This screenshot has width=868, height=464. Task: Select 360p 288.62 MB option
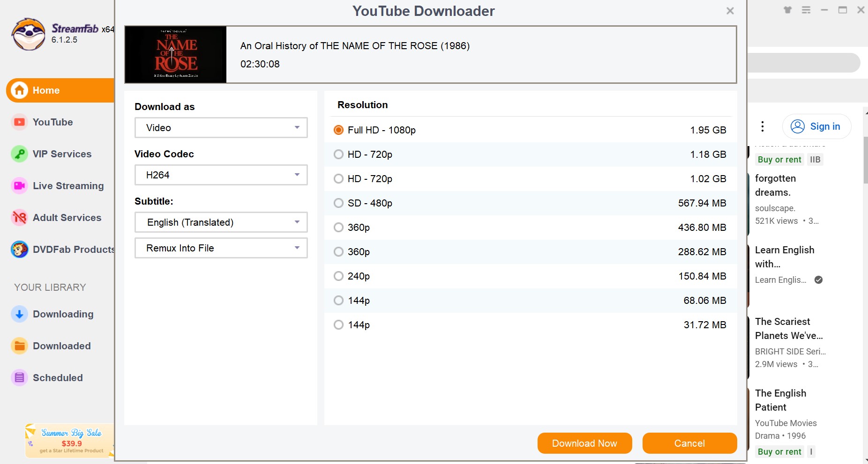pos(338,252)
